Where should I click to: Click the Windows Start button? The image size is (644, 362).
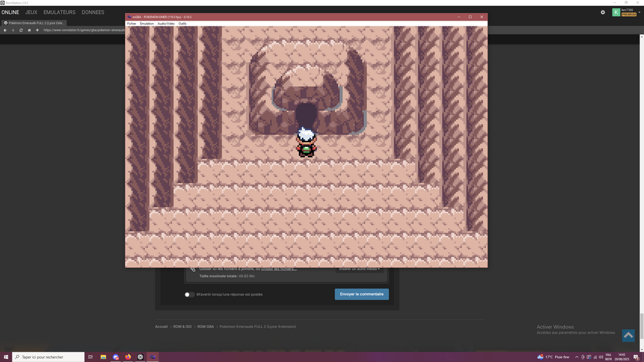click(x=6, y=357)
